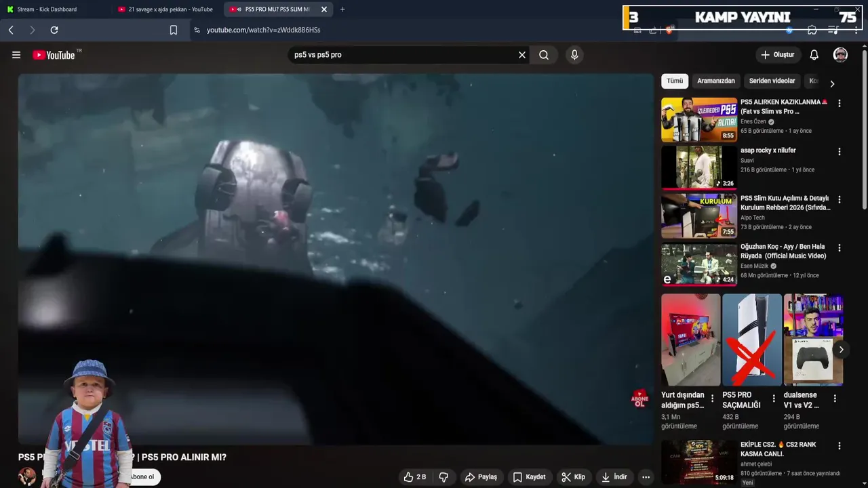This screenshot has height=488, width=868.
Task: Click the Paylaş share button
Action: (x=481, y=477)
